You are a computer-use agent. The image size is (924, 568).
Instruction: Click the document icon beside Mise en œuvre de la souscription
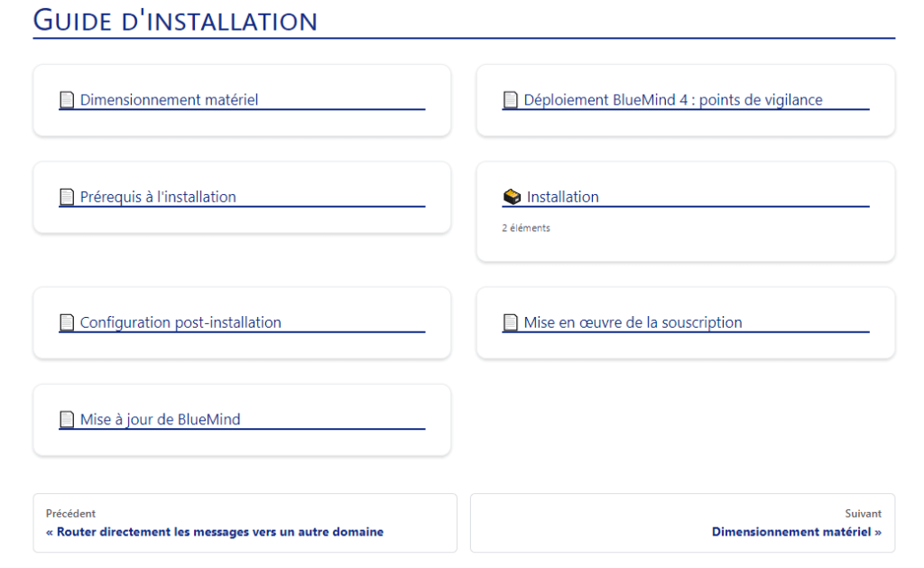tap(511, 322)
